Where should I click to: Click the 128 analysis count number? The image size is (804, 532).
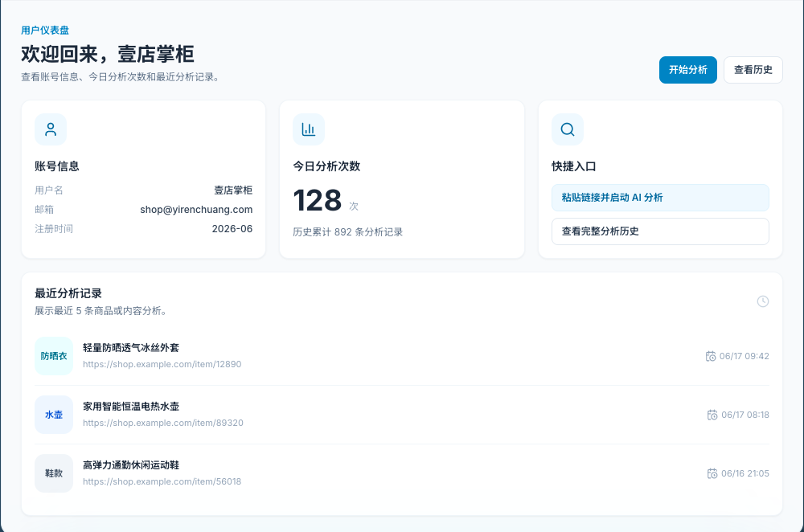318,200
